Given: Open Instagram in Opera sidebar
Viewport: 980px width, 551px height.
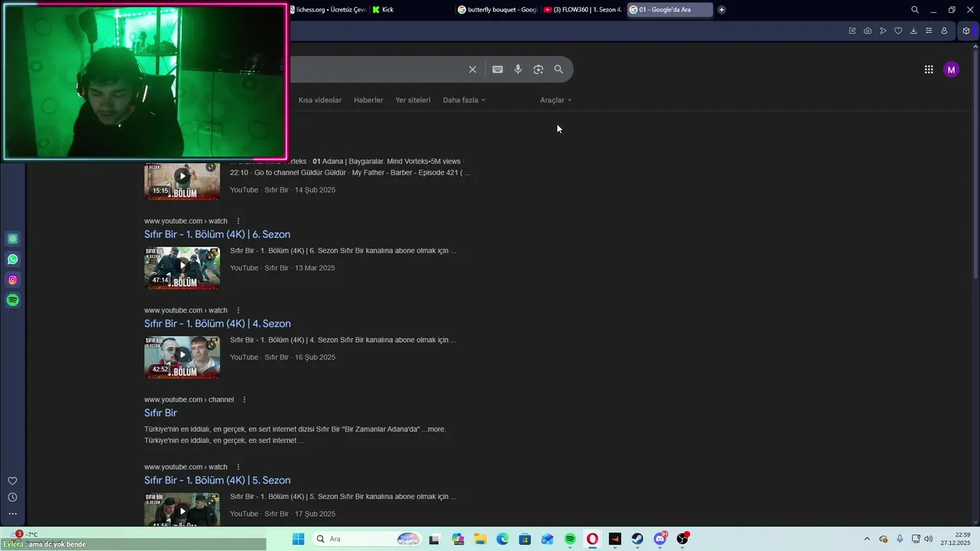Looking at the screenshot, I should (x=13, y=280).
